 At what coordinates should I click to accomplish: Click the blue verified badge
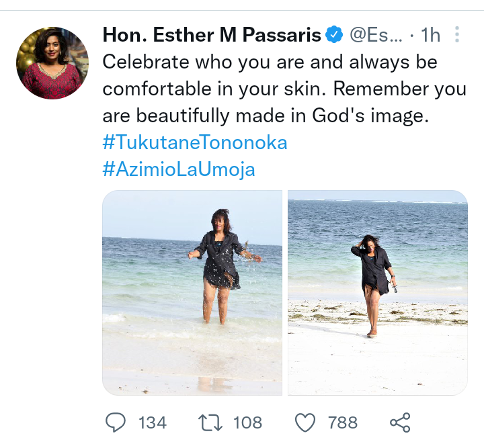coord(334,34)
